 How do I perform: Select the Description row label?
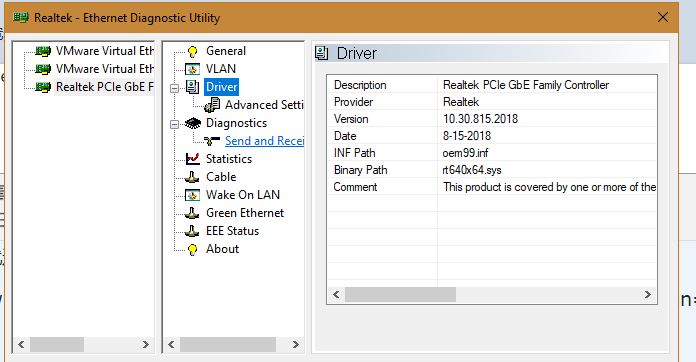[360, 85]
